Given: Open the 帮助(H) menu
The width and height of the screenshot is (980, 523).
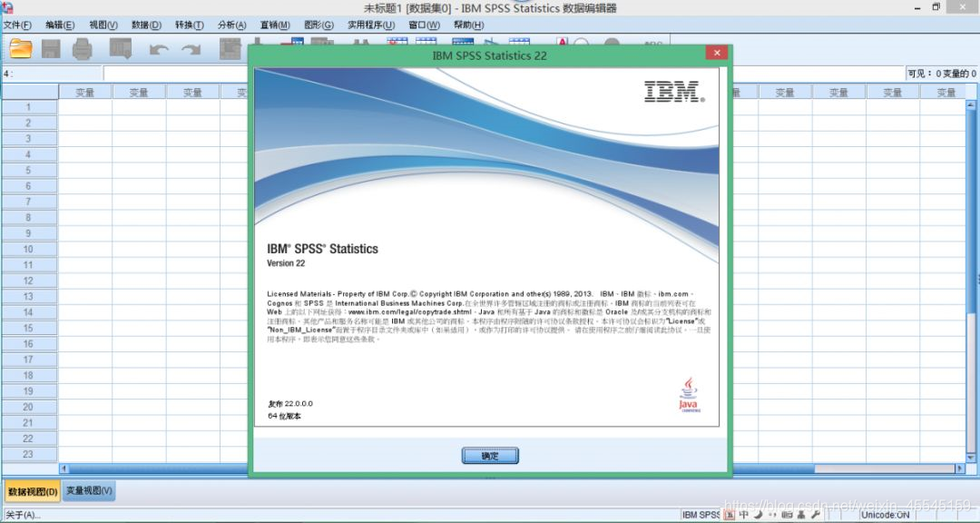Looking at the screenshot, I should (x=469, y=25).
